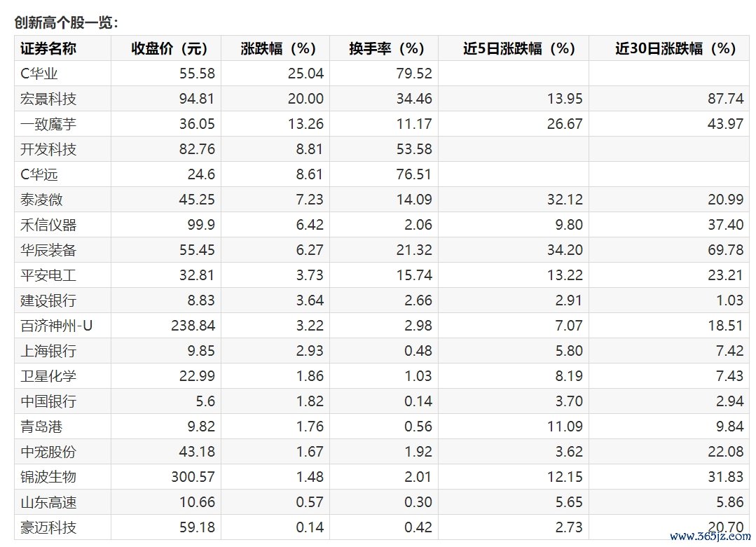The height and width of the screenshot is (547, 756).
Task: Click the 79.52 turnover rate cell
Action: point(413,74)
